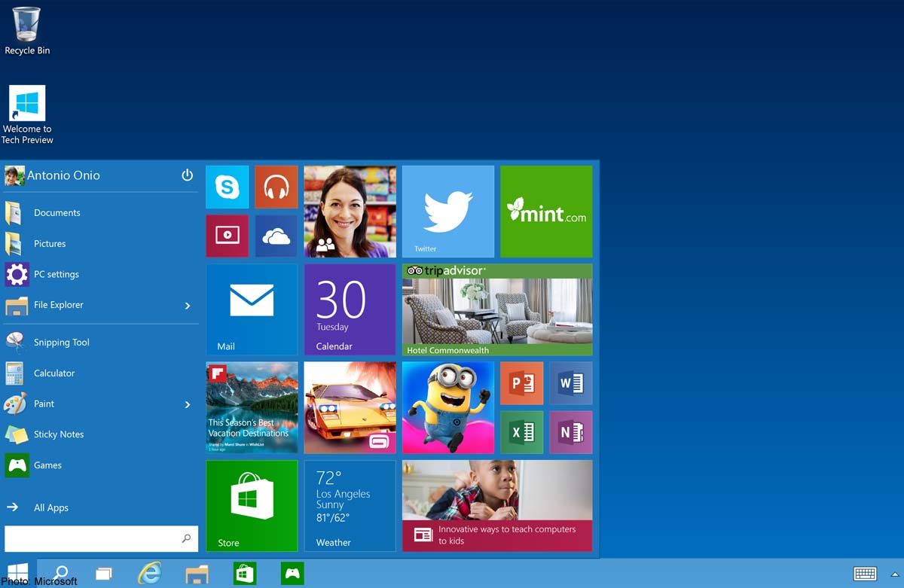The width and height of the screenshot is (904, 588).
Task: Open the green Store tile
Action: [x=252, y=506]
